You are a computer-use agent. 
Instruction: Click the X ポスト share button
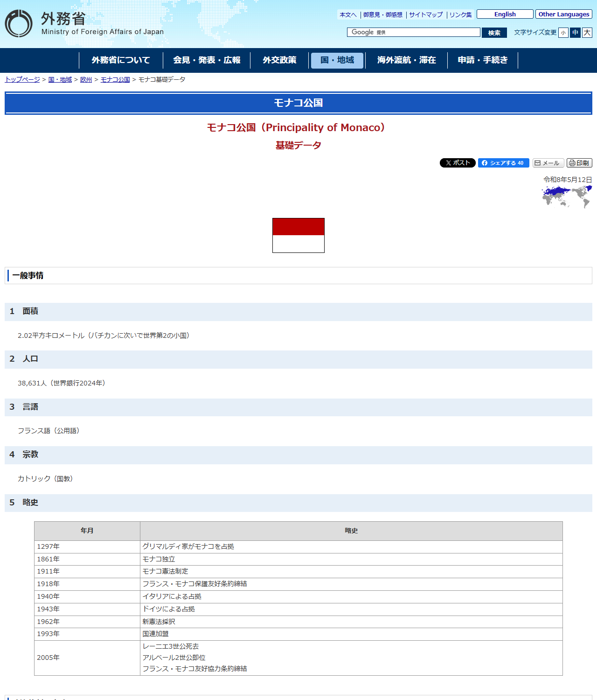458,163
